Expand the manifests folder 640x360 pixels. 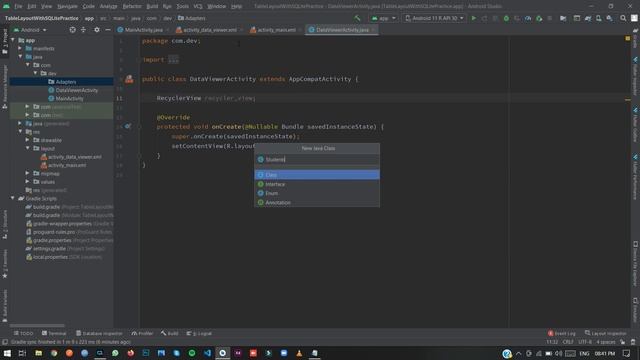pyautogui.click(x=20, y=48)
